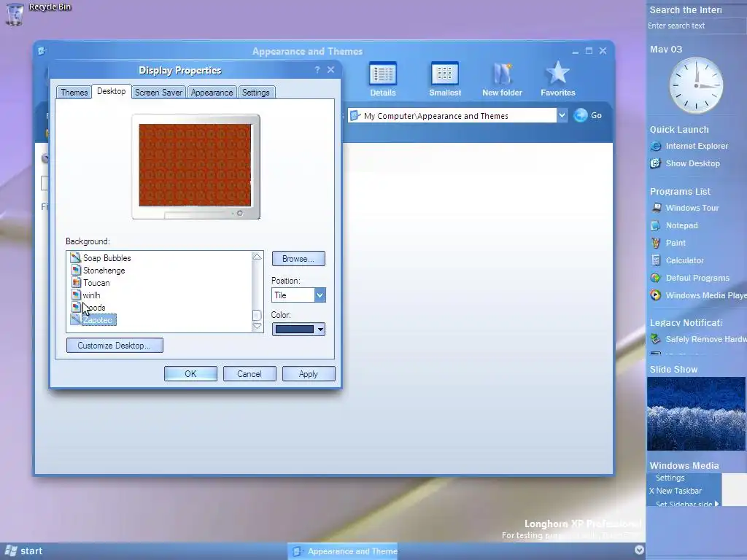Expand the address bar dropdown

(x=562, y=115)
